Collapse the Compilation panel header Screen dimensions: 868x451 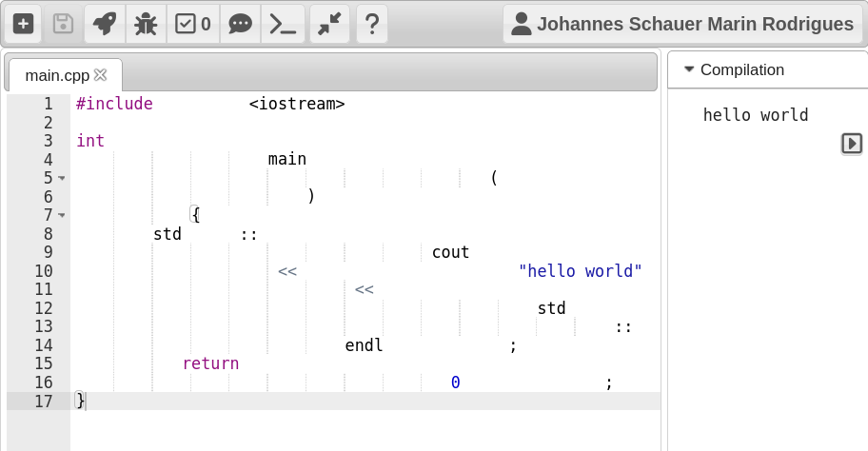pyautogui.click(x=767, y=69)
